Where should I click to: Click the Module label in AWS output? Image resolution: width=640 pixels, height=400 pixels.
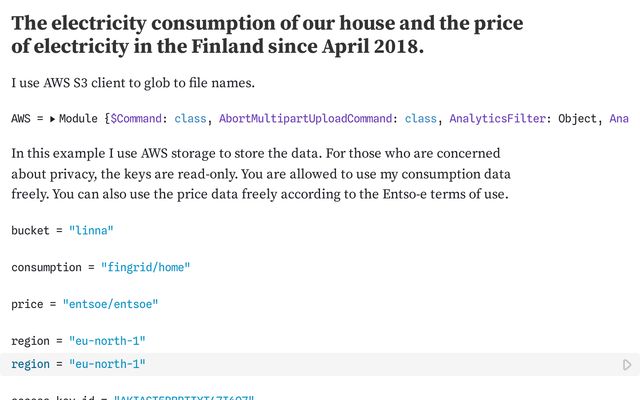click(78, 119)
